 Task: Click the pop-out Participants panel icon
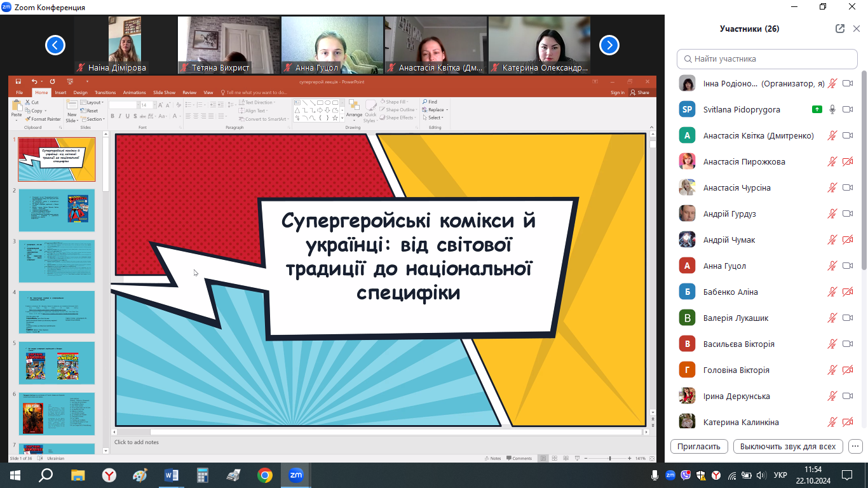coord(840,29)
